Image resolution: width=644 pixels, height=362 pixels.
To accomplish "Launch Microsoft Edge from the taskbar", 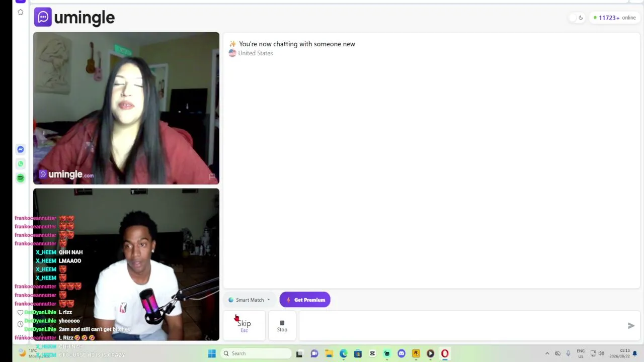I will click(343, 353).
